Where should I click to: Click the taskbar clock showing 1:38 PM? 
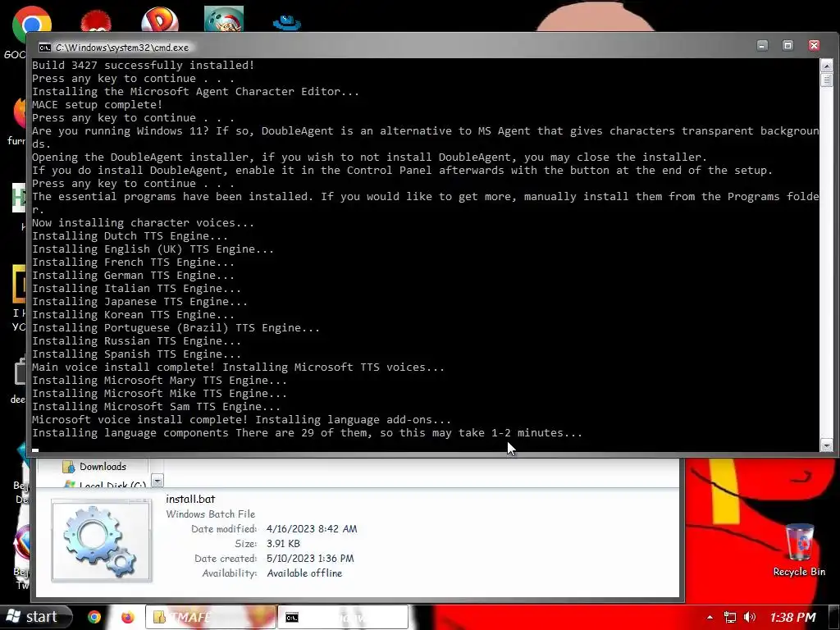(x=793, y=617)
